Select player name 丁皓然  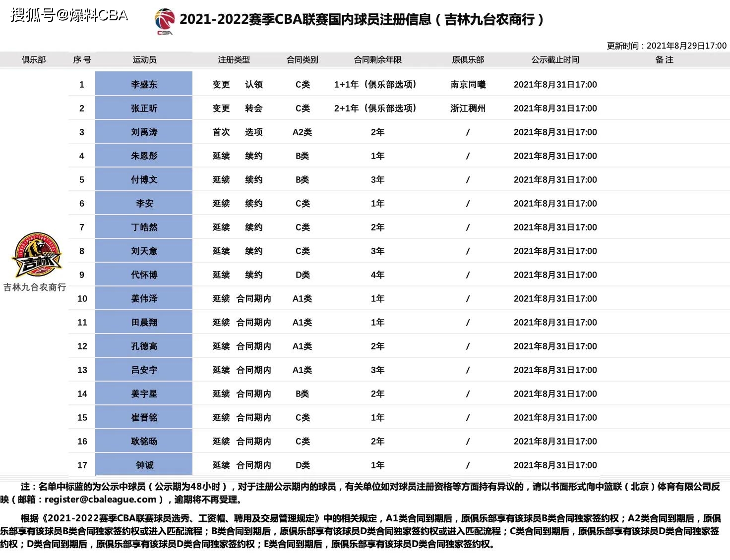coord(144,227)
